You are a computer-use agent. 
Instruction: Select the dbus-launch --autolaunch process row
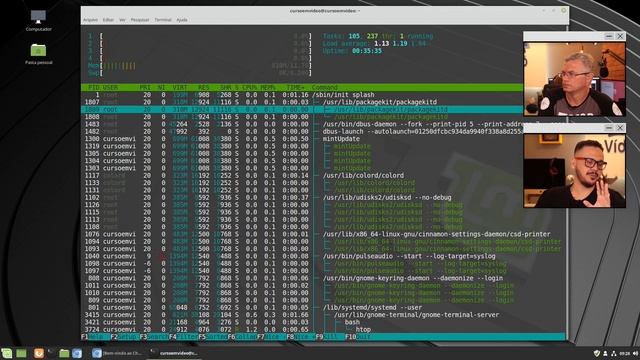click(x=302, y=131)
